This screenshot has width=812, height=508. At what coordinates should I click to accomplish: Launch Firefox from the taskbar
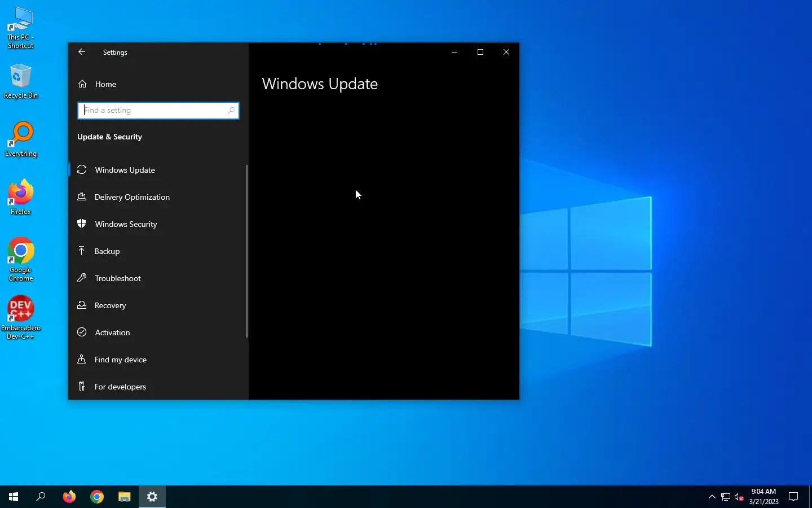(69, 497)
